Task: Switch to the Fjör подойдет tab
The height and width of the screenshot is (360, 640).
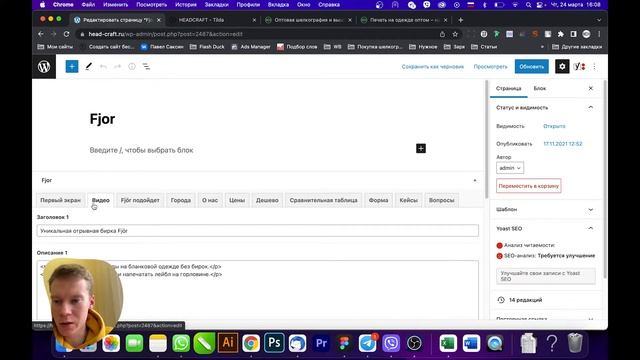Action: point(140,200)
